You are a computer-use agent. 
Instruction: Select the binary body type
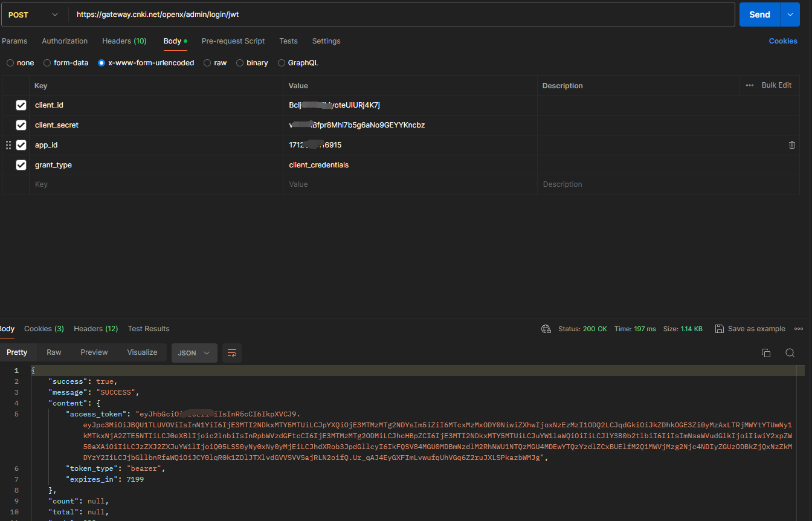252,63
